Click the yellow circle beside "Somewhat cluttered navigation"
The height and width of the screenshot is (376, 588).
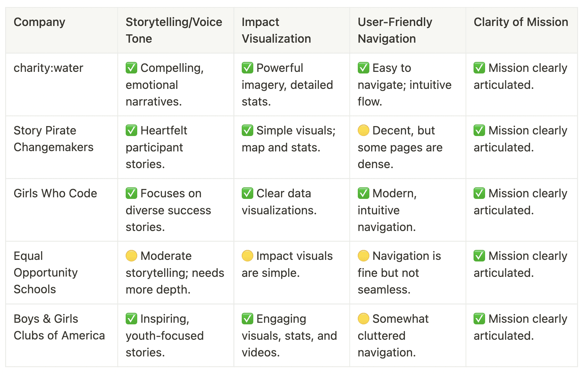pos(364,319)
